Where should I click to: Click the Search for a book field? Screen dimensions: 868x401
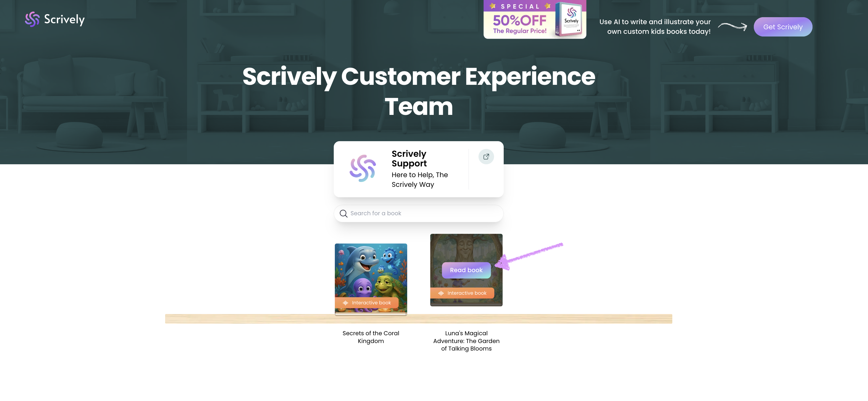[418, 213]
